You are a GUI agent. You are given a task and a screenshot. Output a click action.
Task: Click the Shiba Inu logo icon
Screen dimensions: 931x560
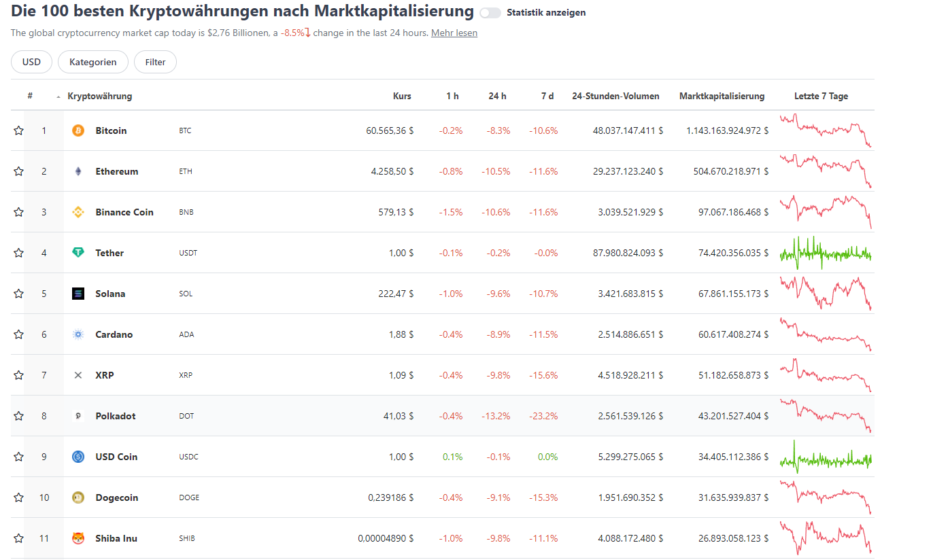[78, 538]
